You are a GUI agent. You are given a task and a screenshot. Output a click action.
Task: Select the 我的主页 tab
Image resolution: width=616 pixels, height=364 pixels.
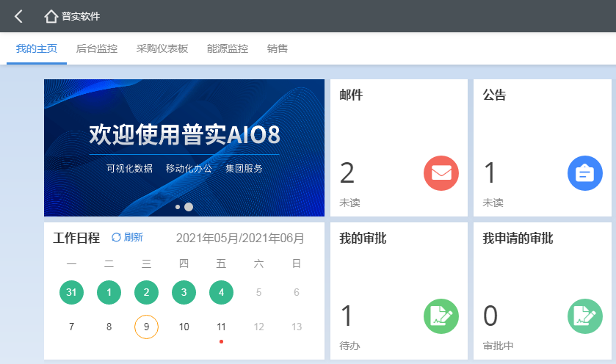[x=37, y=49]
